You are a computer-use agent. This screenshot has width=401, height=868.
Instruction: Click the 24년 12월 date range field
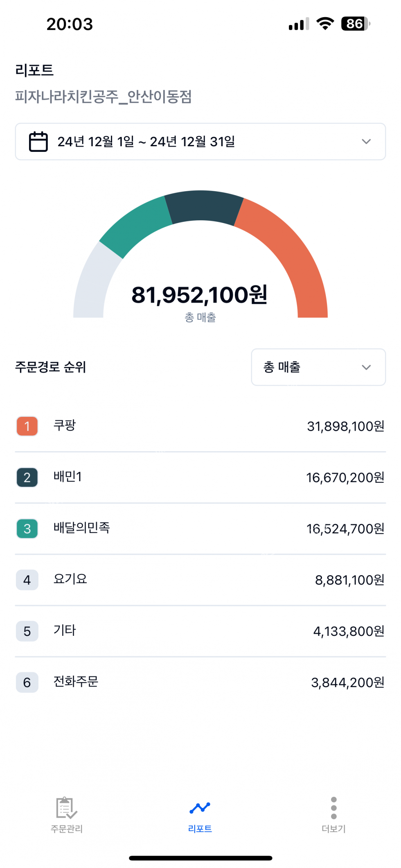[x=146, y=142]
